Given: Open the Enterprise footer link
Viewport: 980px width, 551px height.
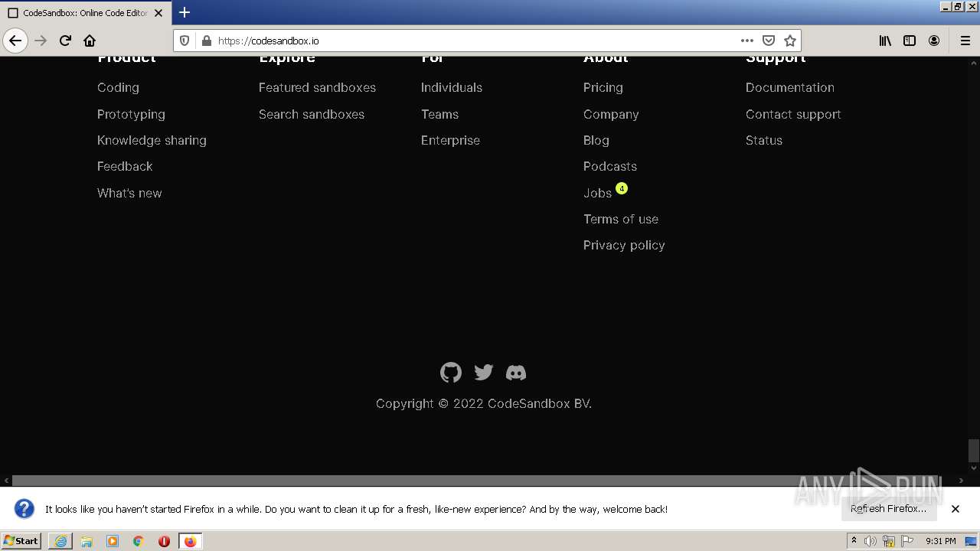Looking at the screenshot, I should coord(450,140).
